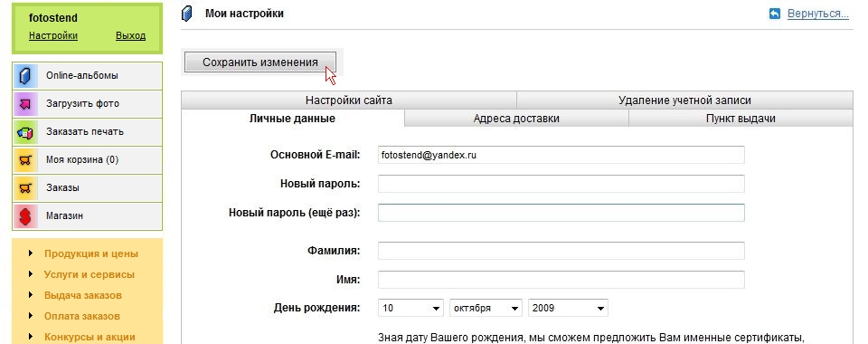Open the Магазин dollar sign icon
868x344 pixels.
click(x=25, y=216)
